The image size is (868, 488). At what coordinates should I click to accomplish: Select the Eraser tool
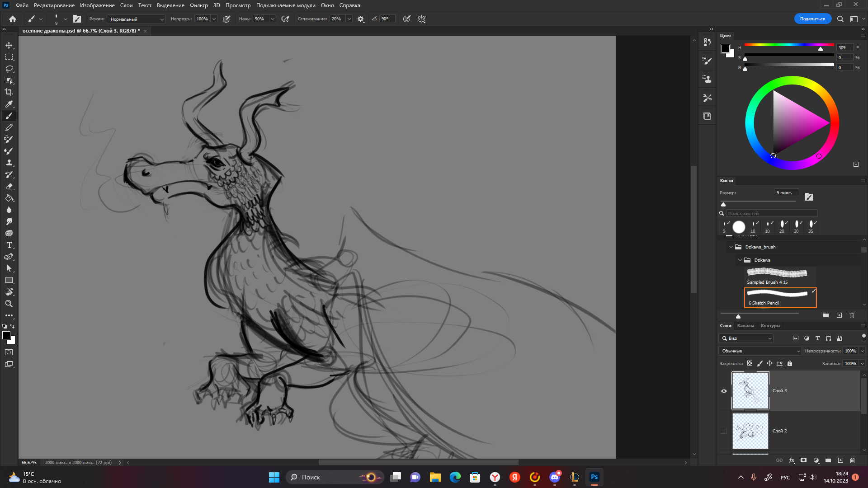coord(9,187)
